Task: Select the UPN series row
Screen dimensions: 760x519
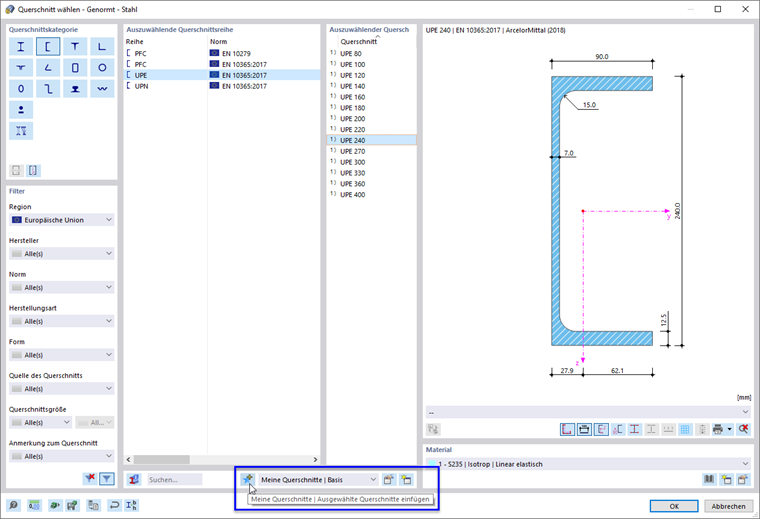Action: pyautogui.click(x=222, y=86)
